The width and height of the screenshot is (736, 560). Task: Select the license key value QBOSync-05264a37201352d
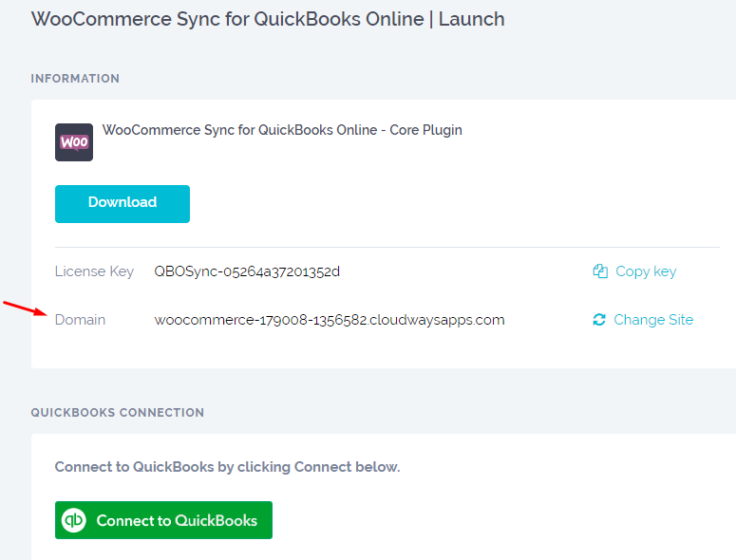247,271
